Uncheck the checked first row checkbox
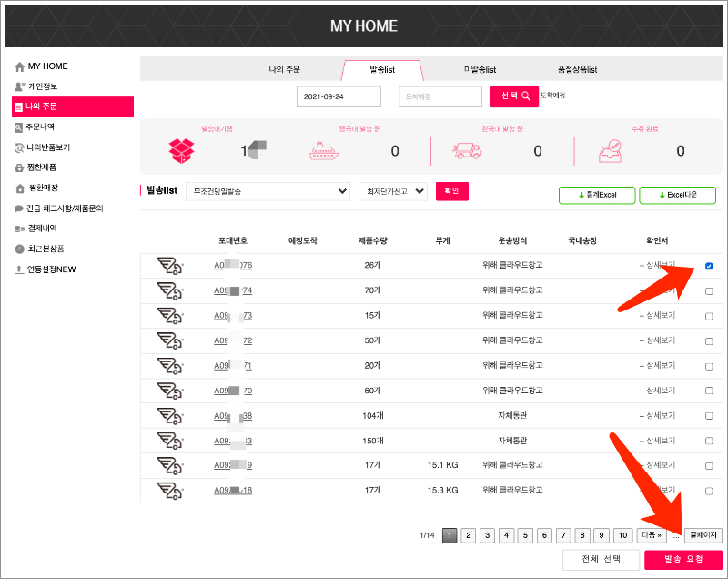This screenshot has width=728, height=579. click(x=709, y=266)
